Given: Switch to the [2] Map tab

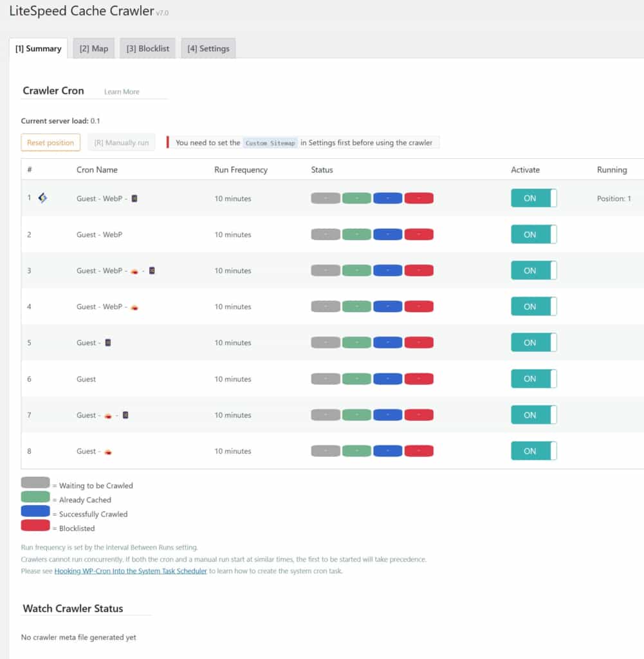Looking at the screenshot, I should point(94,48).
